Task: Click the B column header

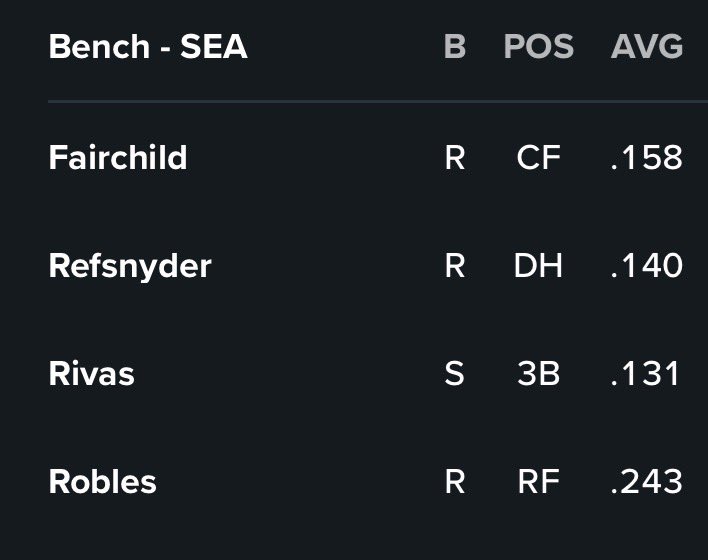Action: coord(455,47)
